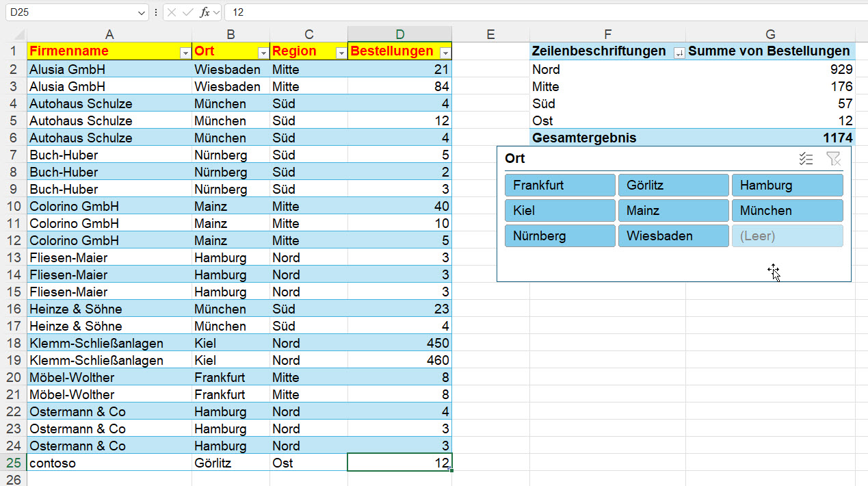This screenshot has height=486, width=868.
Task: Toggle the Görlitz slicer item
Action: coord(673,186)
